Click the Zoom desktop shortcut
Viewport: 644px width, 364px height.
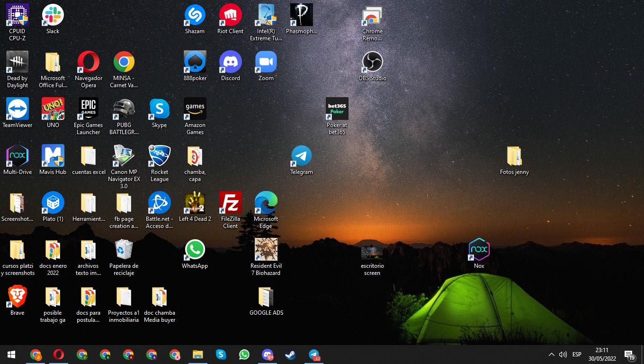(x=266, y=62)
